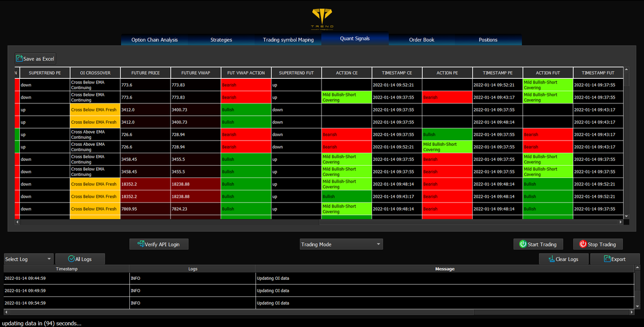The height and width of the screenshot is (327, 644).
Task: Click the OI CROSSOVER column header
Action: pos(95,73)
